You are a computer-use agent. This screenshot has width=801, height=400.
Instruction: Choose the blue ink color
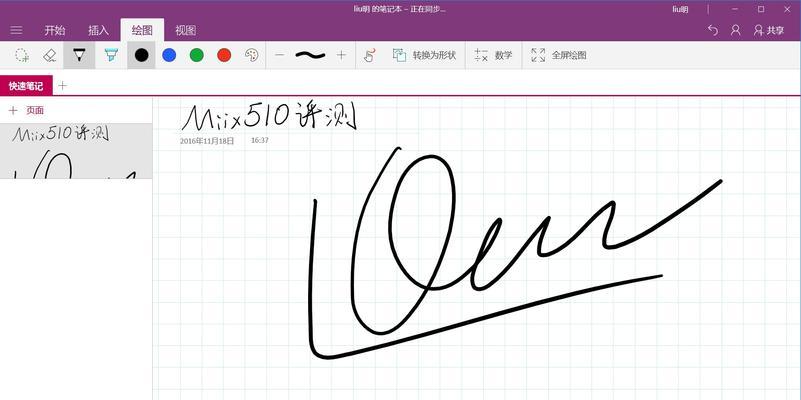click(169, 55)
